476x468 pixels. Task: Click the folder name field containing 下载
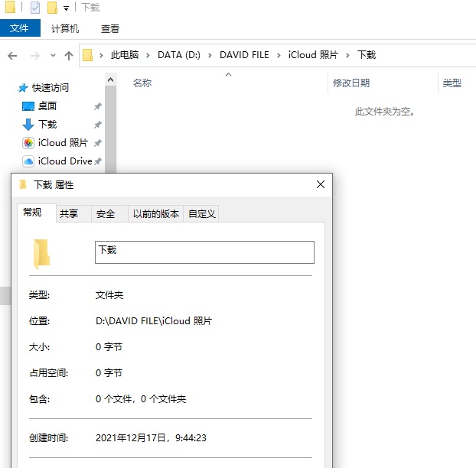[204, 252]
